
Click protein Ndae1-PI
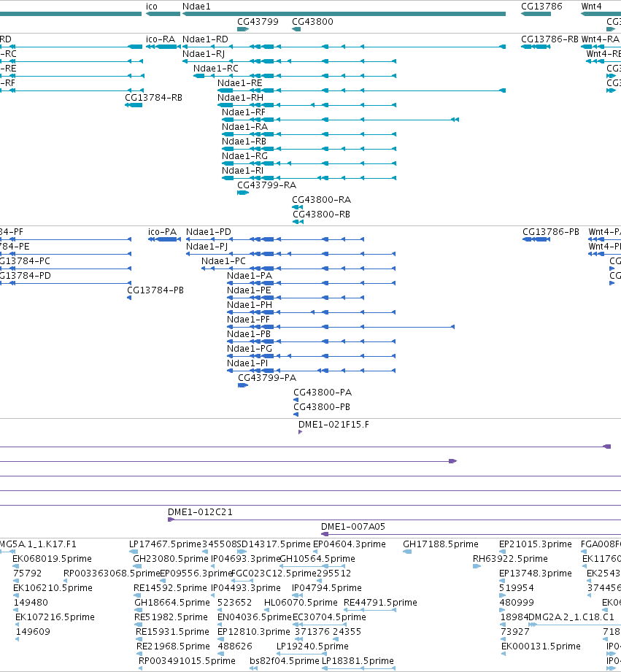(247, 363)
